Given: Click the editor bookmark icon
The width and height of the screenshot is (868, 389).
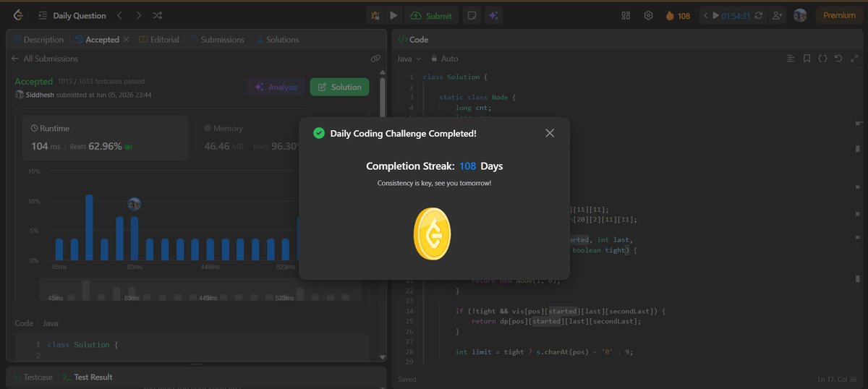Looking at the screenshot, I should pos(807,59).
